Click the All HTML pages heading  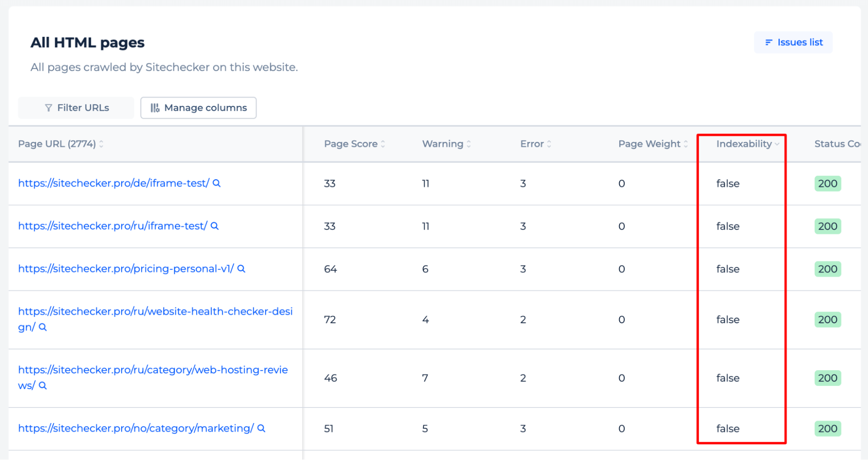click(87, 43)
